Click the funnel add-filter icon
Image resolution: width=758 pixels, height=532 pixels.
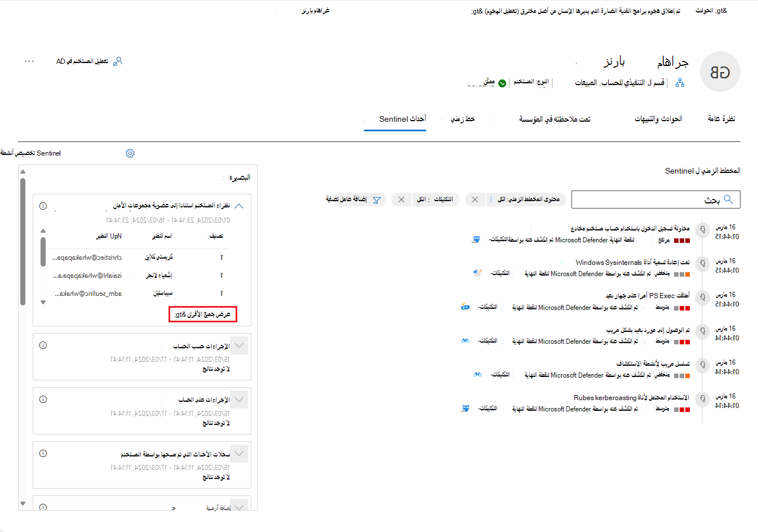[x=376, y=200]
